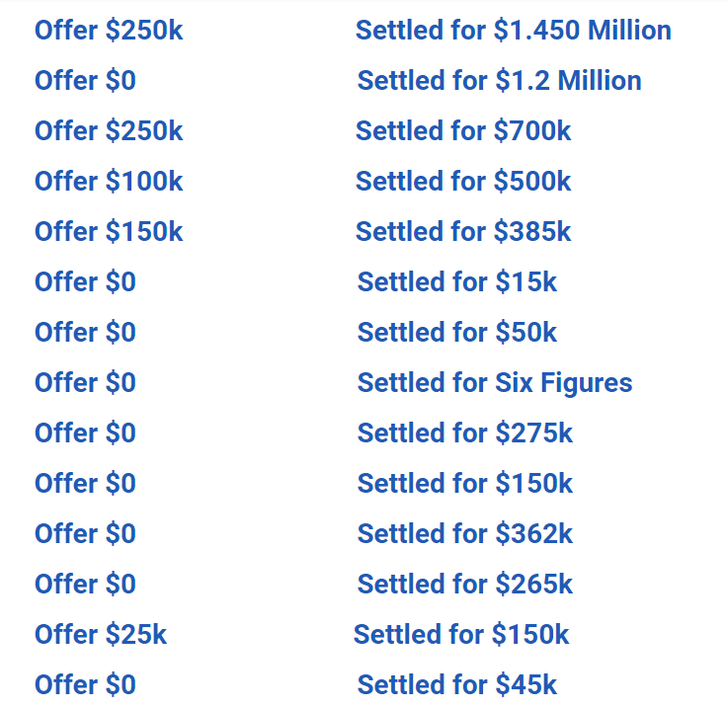Click 'Offer $100k' text

click(109, 182)
